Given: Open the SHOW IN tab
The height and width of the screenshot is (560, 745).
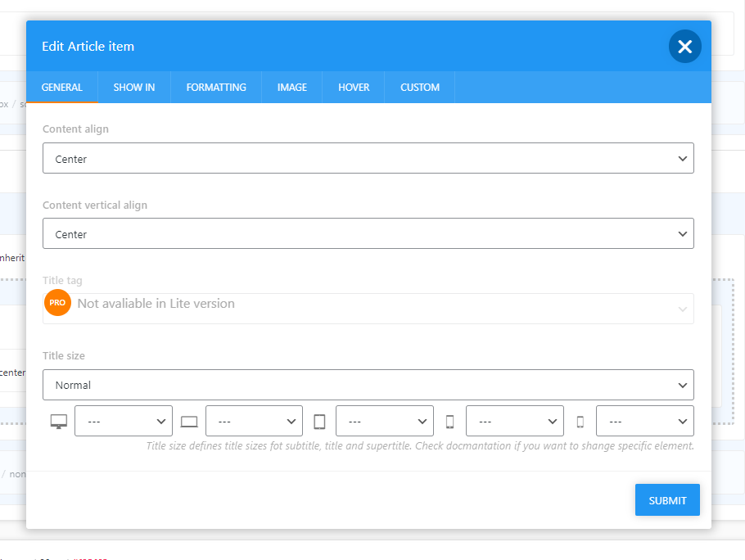Looking at the screenshot, I should click(134, 88).
